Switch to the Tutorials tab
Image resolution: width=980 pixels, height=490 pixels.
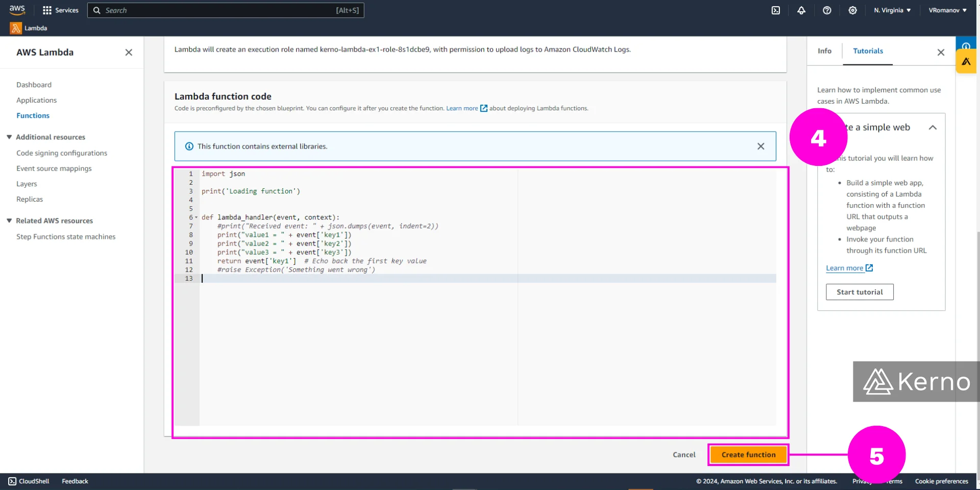point(868,51)
